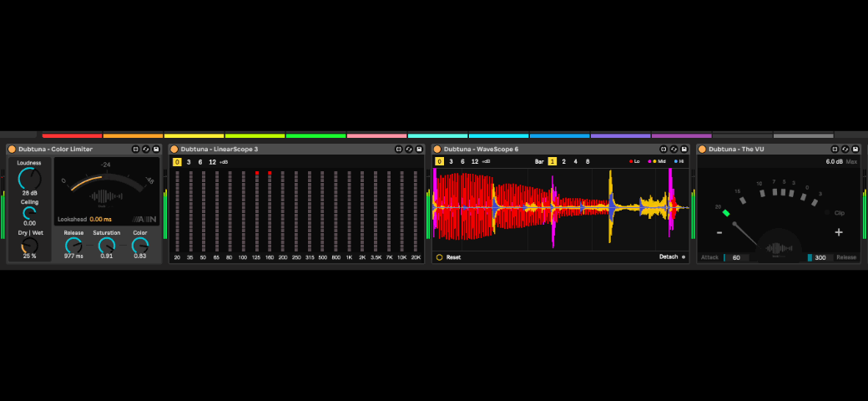This screenshot has height=401, width=868.
Task: Click the Color knob
Action: pyautogui.click(x=140, y=246)
